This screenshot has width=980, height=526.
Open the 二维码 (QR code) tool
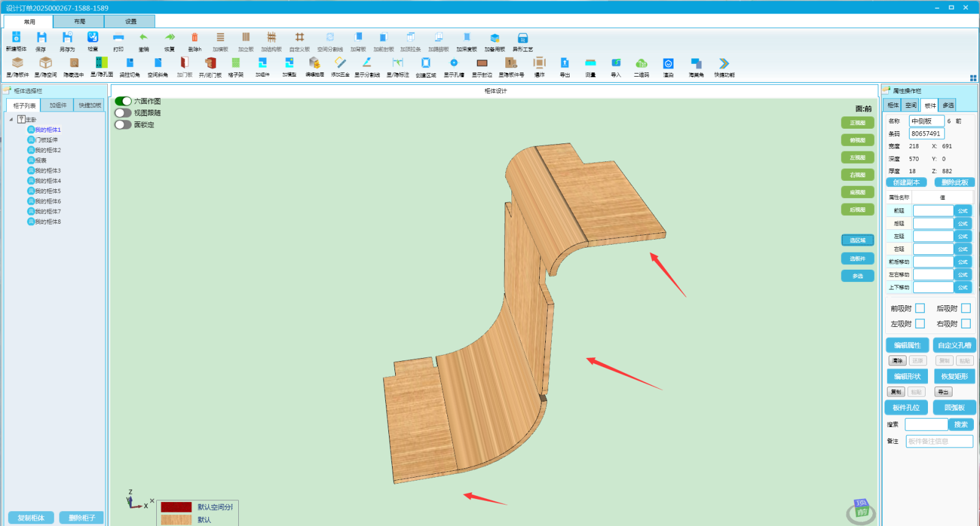[x=641, y=63]
